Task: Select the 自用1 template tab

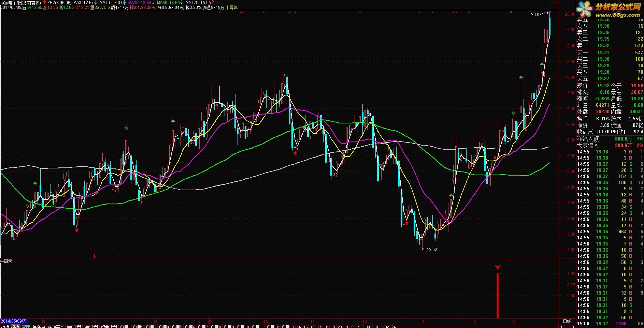Action: (x=125, y=326)
